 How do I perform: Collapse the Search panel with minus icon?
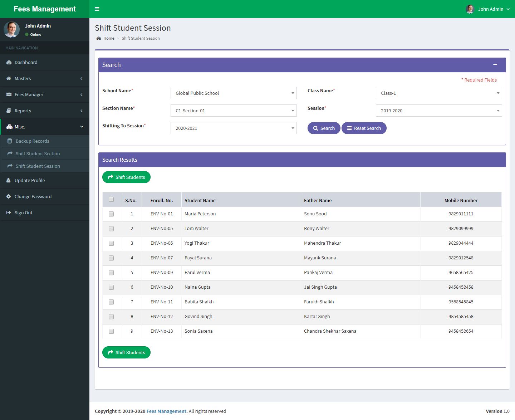(x=495, y=65)
